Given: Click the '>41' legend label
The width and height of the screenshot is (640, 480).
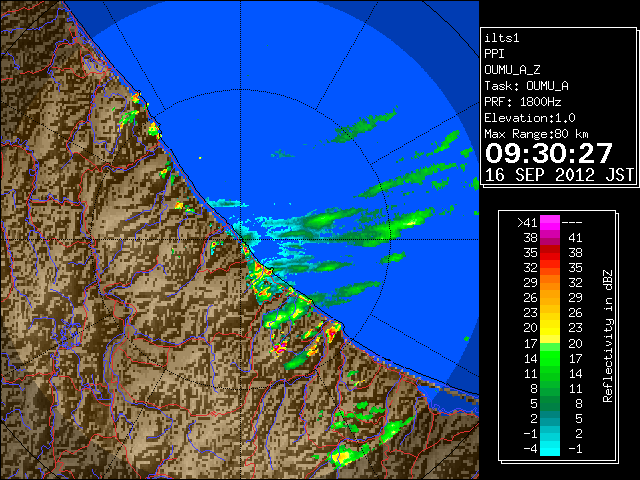Looking at the screenshot, I should click(x=527, y=223).
